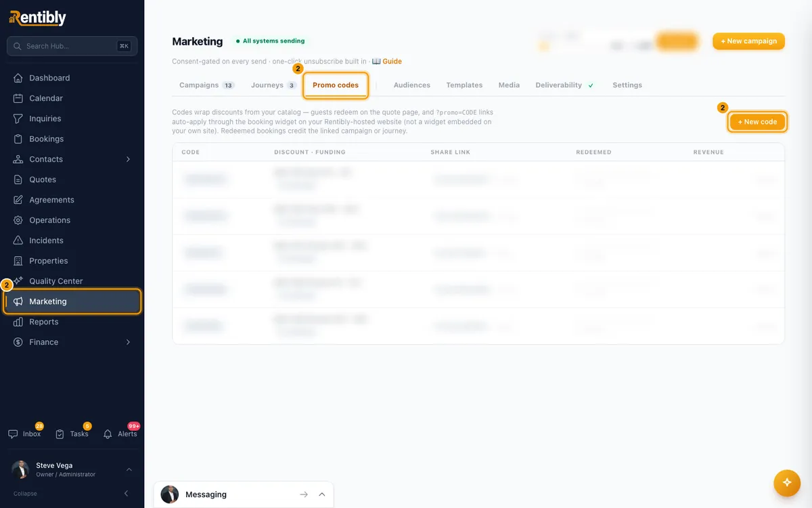Screen dimensions: 812x508
Task: Expand the Messaging panel chevron
Action: click(x=322, y=494)
